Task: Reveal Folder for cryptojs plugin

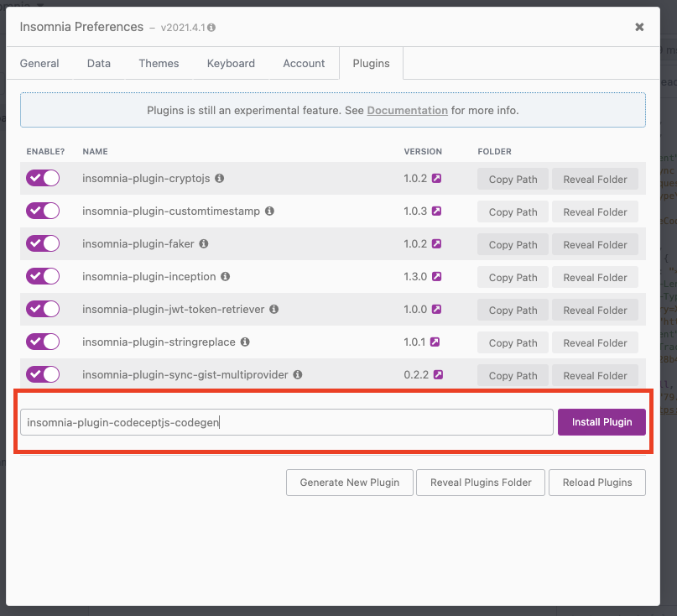Action: click(x=595, y=179)
